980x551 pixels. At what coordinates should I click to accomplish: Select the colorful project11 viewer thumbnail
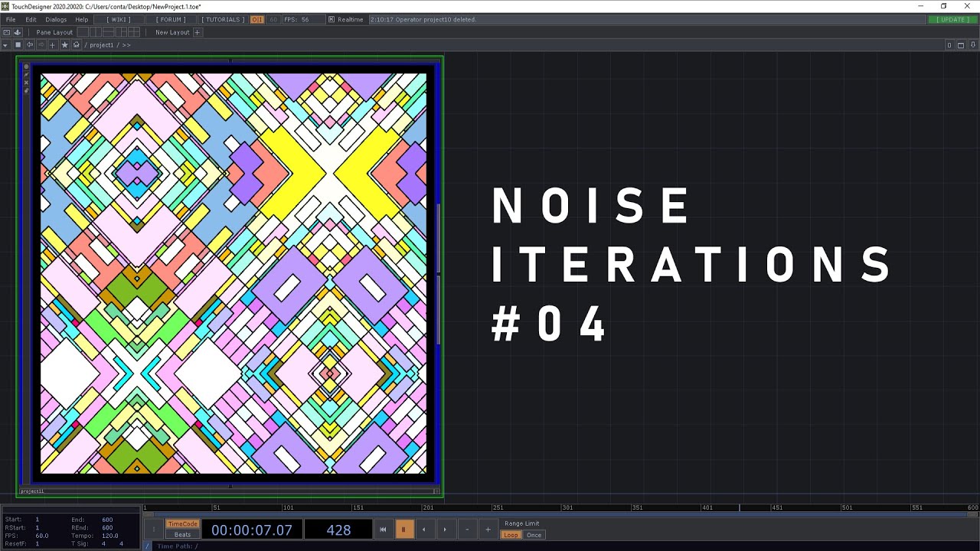click(234, 273)
